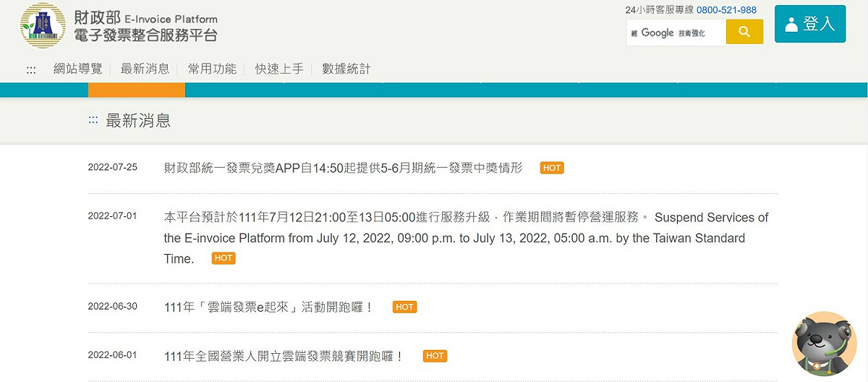Open the 最新消息 menu item
Screen dimensions: 868x382
[145, 69]
